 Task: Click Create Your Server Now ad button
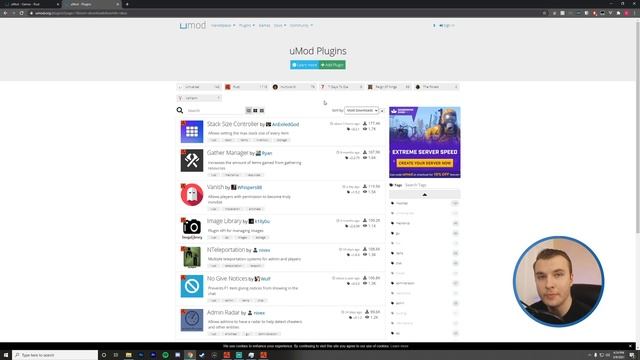pyautogui.click(x=424, y=163)
